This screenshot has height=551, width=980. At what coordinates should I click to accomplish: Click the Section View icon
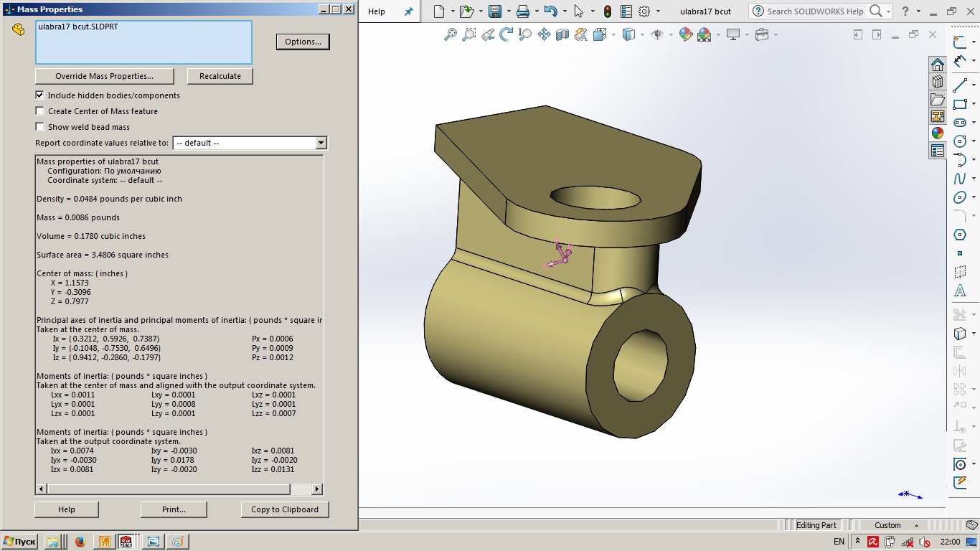[562, 34]
